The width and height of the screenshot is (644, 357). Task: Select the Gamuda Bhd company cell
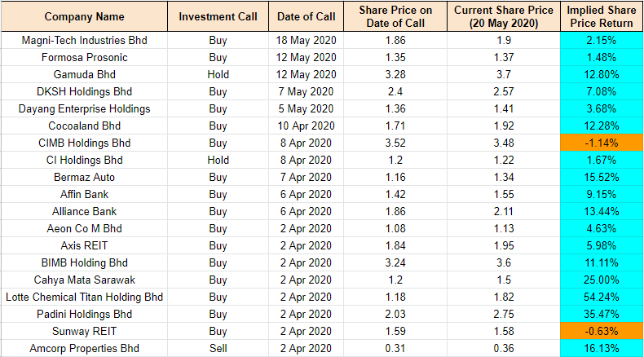[x=85, y=74]
